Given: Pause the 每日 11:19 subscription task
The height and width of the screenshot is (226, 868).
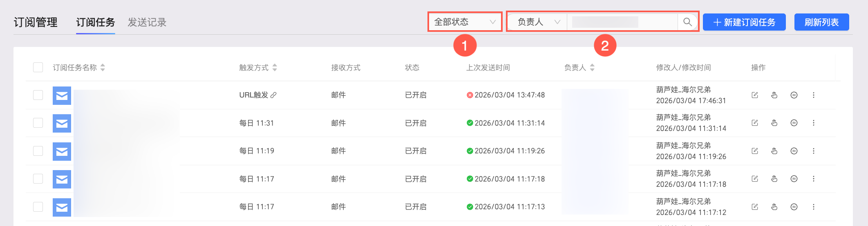Looking at the screenshot, I should tap(794, 151).
